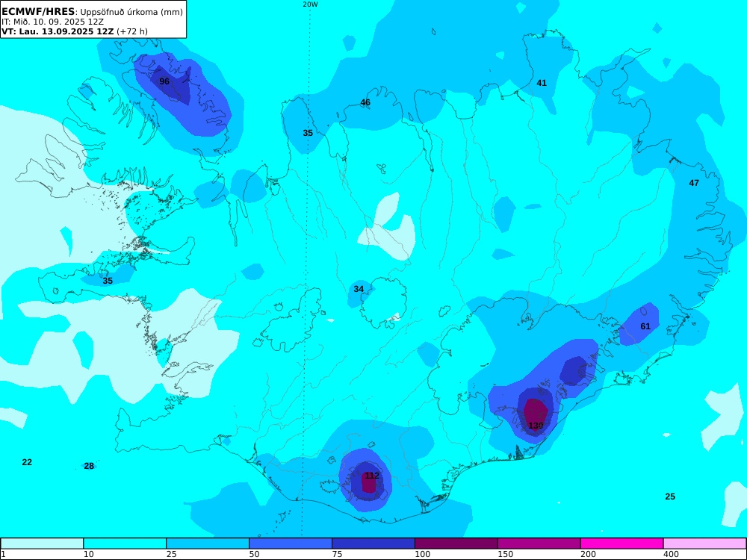The width and height of the screenshot is (747, 560).
Task: Click the above 400 mm light pink swatch
Action: pyautogui.click(x=704, y=544)
